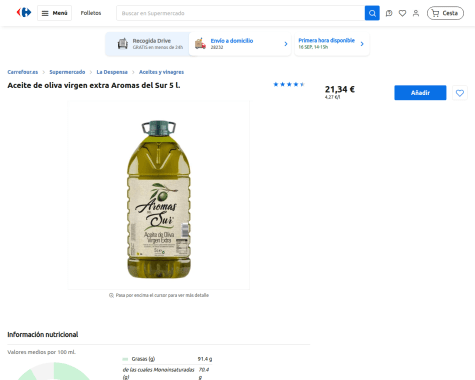The image size is (475, 380).
Task: Focus the Buscar en Supermercado search field
Action: (240, 13)
